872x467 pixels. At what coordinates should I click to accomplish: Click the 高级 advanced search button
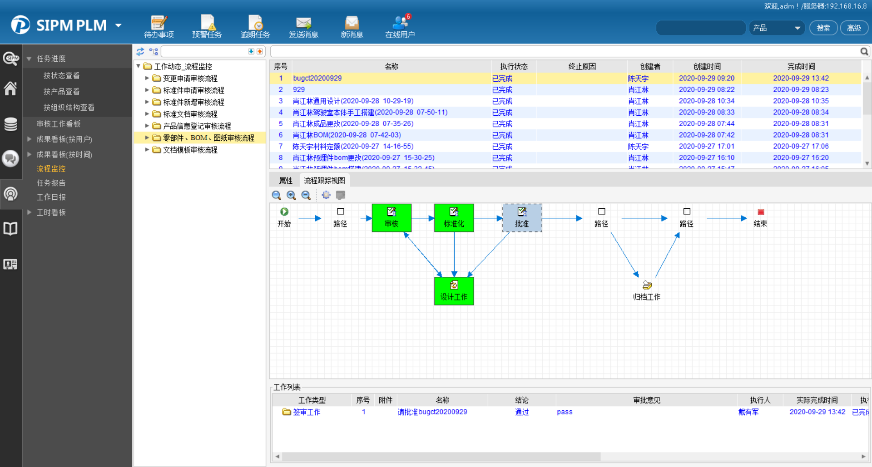[853, 28]
